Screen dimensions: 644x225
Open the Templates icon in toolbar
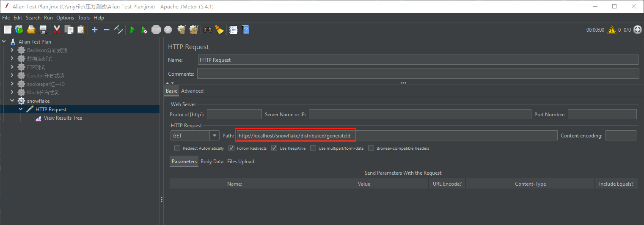[x=19, y=30]
